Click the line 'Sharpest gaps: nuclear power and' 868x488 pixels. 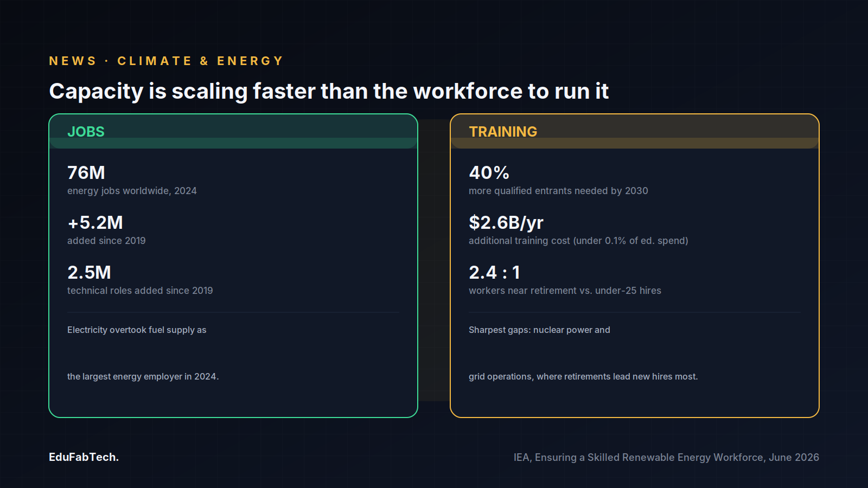point(539,330)
